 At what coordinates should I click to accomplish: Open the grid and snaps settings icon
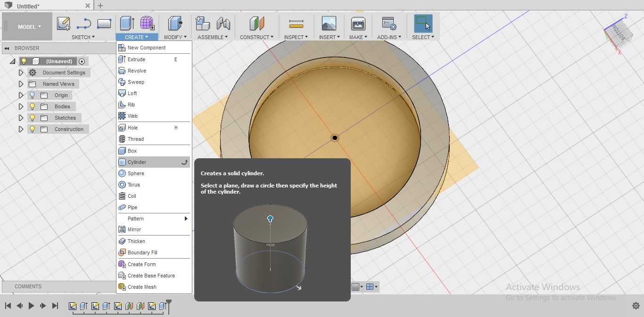click(358, 286)
